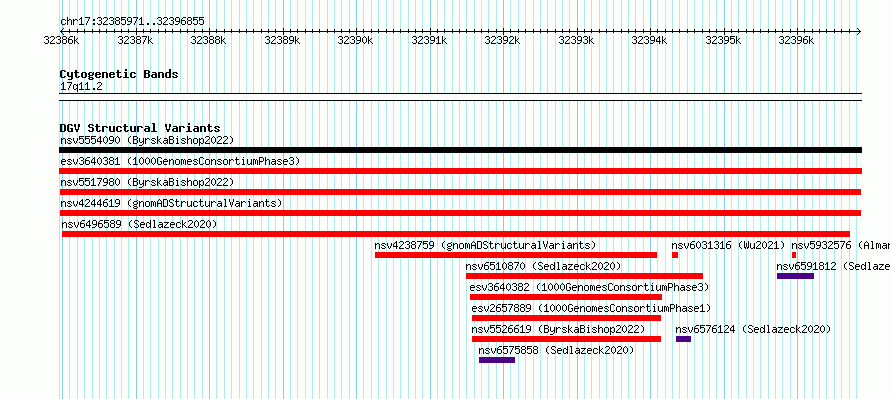Open esv2657889 (1000GenomesConsortiumPhase1) label
Image resolution: width=890 pixels, height=399 pixels.
click(x=591, y=308)
